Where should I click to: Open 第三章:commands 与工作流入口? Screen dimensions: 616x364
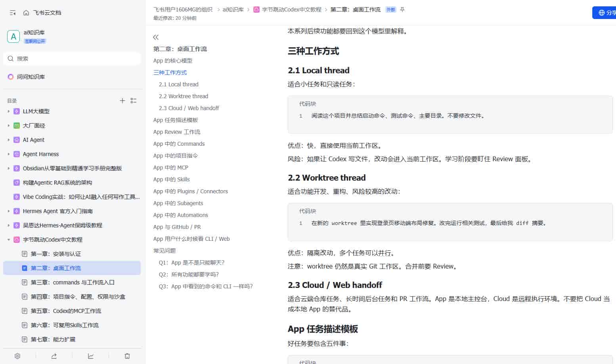click(73, 282)
